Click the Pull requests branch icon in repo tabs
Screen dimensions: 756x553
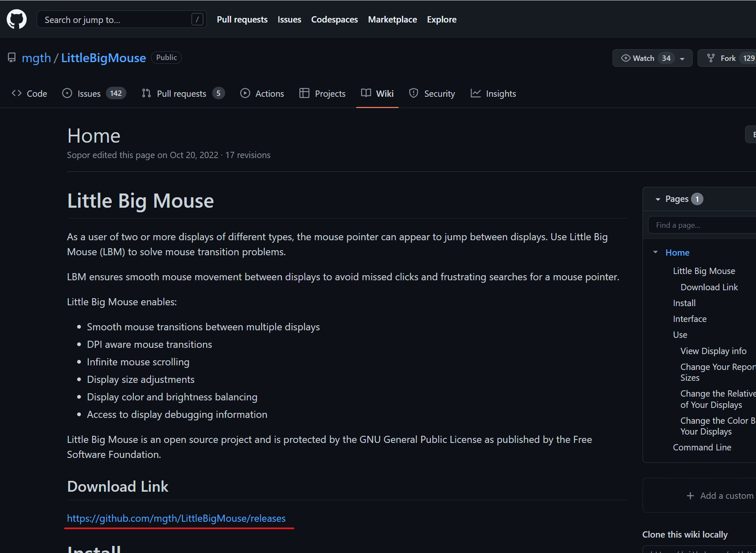146,93
